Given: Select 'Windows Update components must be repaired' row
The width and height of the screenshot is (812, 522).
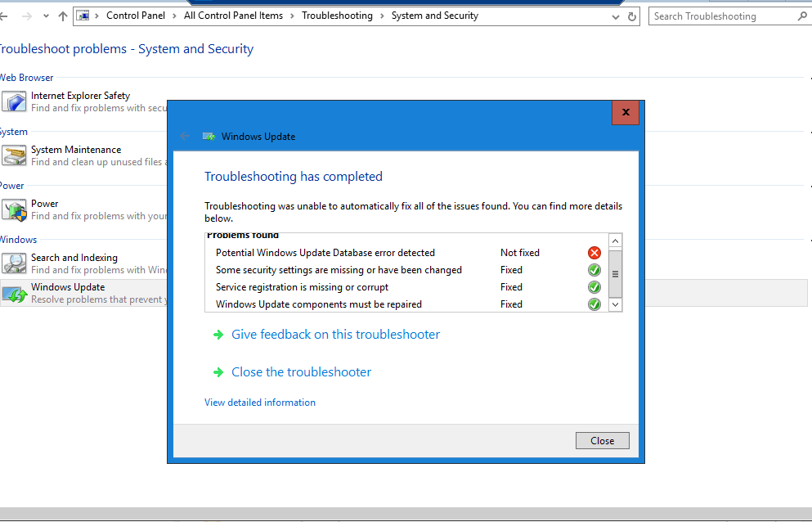Looking at the screenshot, I should (x=406, y=304).
